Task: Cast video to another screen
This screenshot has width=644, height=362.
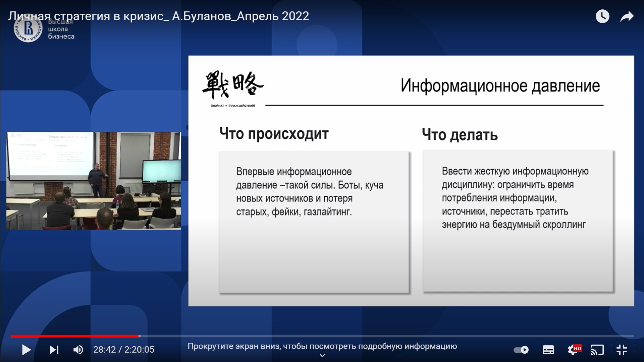Action: (x=597, y=350)
